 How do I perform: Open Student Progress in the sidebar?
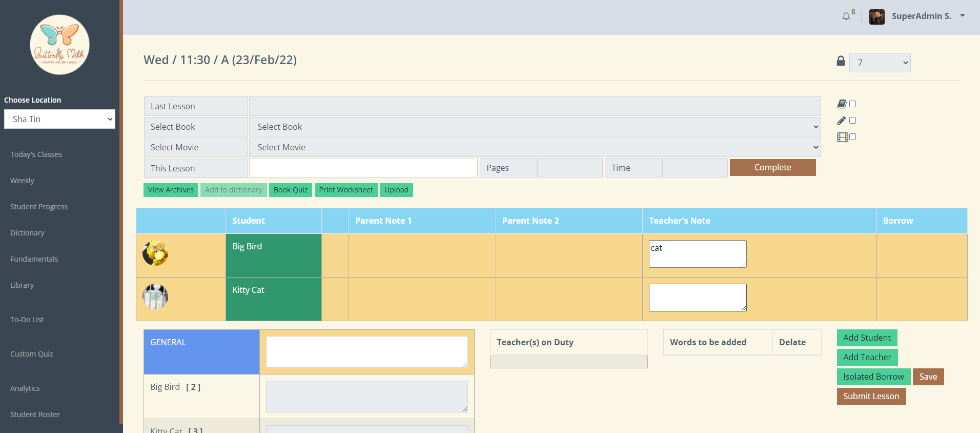[x=39, y=207]
